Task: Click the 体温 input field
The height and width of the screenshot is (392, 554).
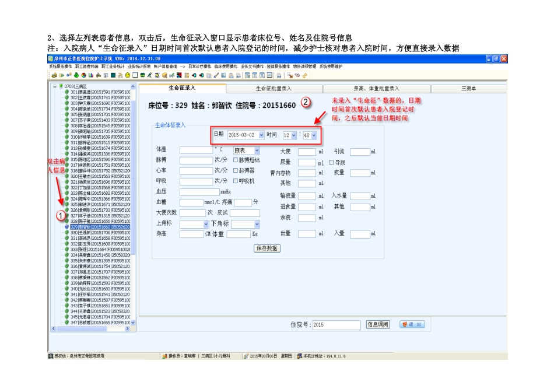Action: (196, 150)
